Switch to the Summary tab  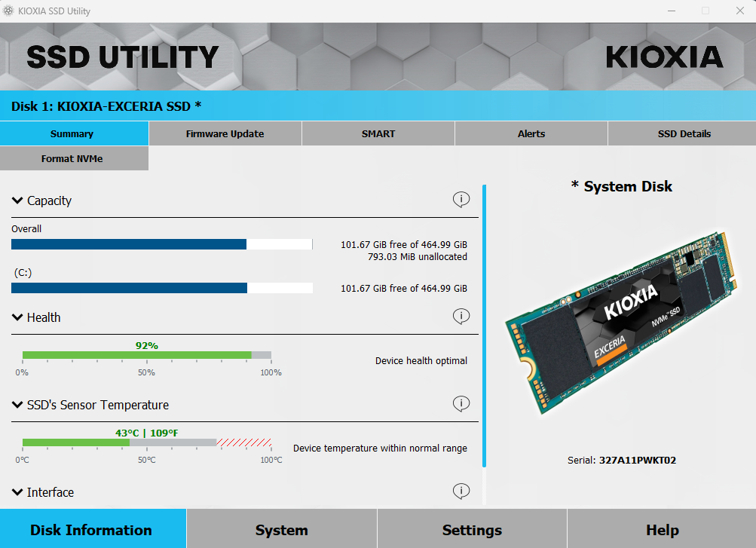pos(75,133)
